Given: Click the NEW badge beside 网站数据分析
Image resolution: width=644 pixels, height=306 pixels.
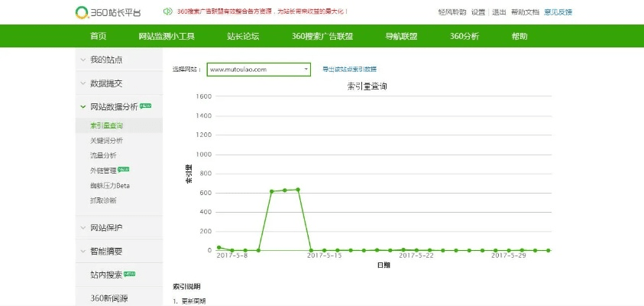Looking at the screenshot, I should click(x=146, y=106).
